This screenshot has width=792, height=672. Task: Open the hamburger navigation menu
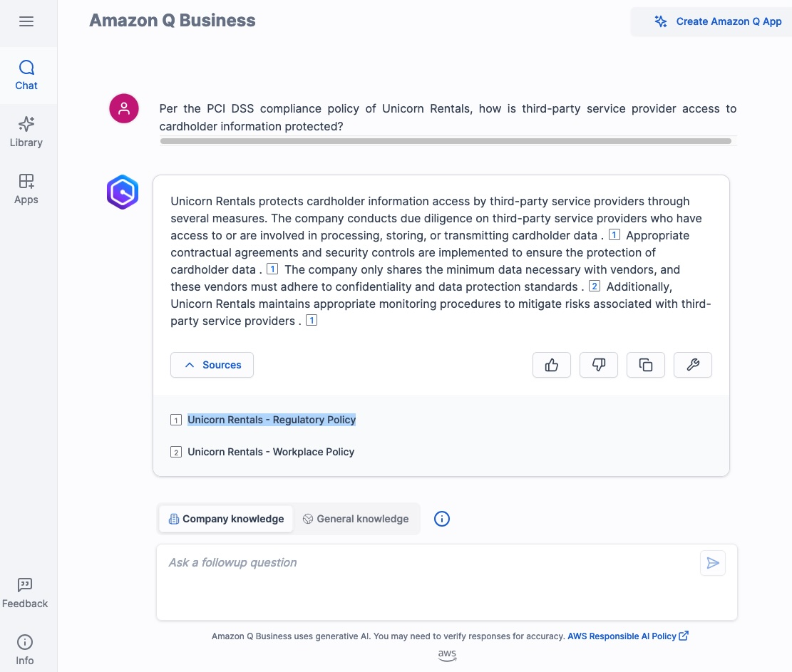26,21
